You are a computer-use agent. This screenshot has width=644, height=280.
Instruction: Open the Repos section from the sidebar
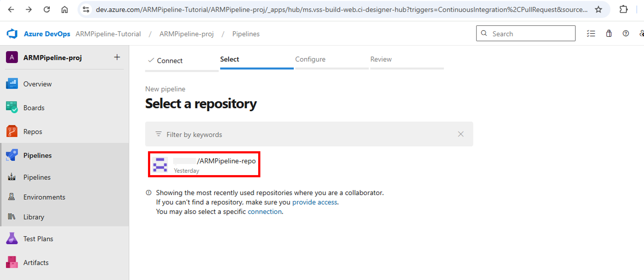pos(33,131)
